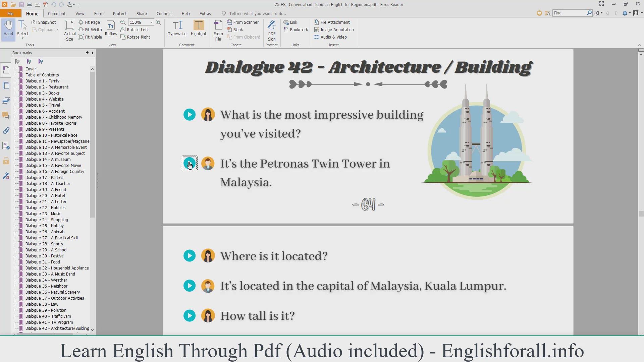Image resolution: width=644 pixels, height=362 pixels.
Task: Click the Print icon in quick access
Action: pyautogui.click(x=29, y=5)
